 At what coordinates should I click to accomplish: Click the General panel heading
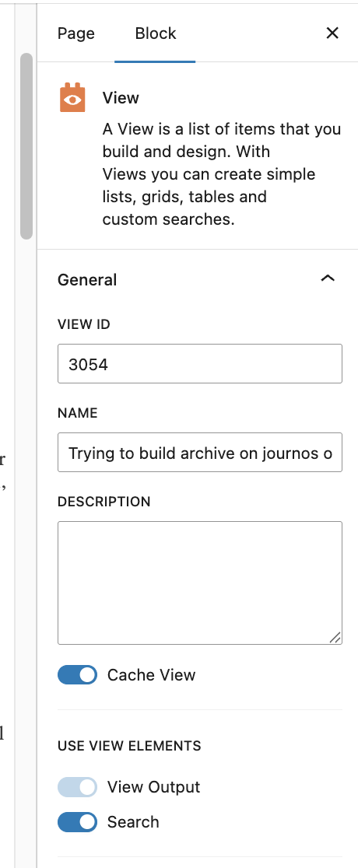(x=87, y=279)
